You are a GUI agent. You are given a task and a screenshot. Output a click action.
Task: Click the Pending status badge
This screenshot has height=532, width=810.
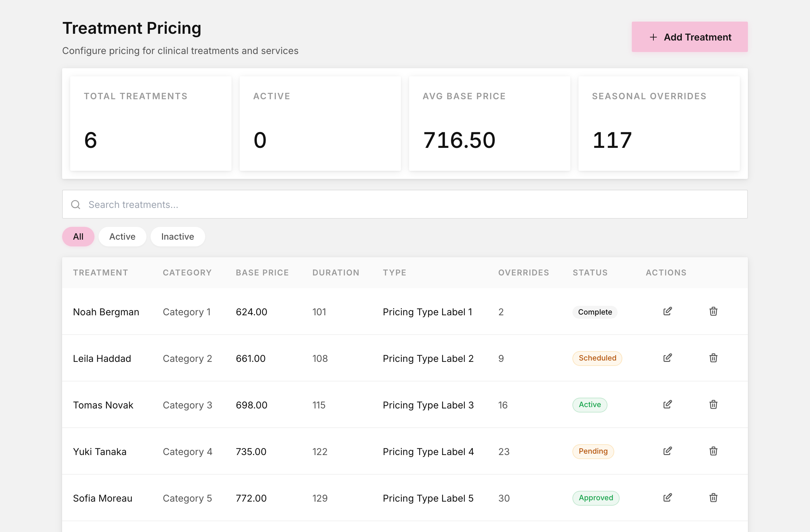click(x=593, y=451)
